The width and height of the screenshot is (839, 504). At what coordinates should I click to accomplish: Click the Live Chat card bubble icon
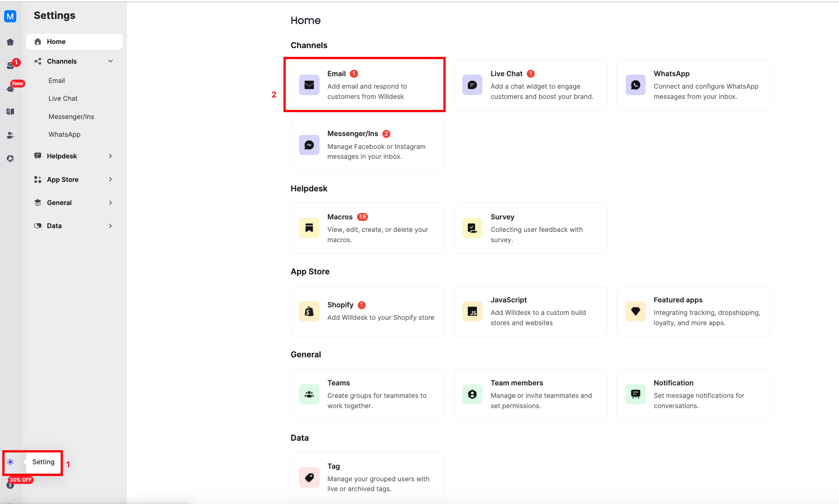pyautogui.click(x=472, y=85)
